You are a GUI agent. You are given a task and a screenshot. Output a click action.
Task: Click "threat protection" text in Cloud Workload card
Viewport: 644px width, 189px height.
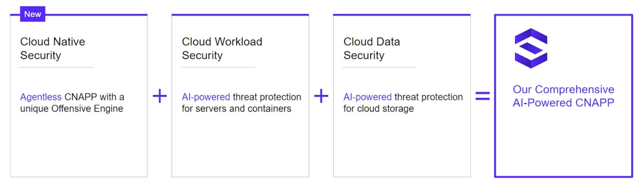tap(267, 97)
